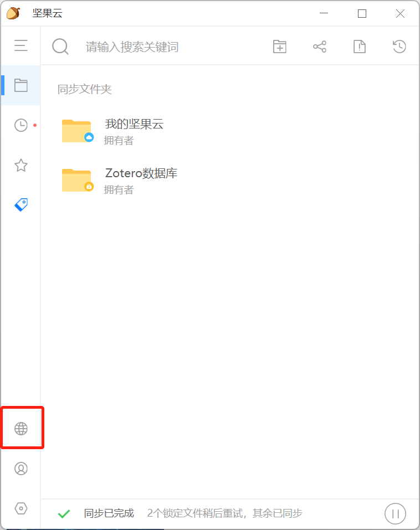Click the create new sync folder icon

tap(280, 47)
